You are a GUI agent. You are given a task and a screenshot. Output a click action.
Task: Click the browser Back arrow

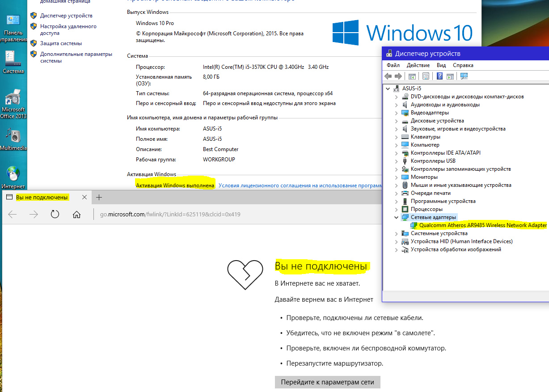(13, 214)
